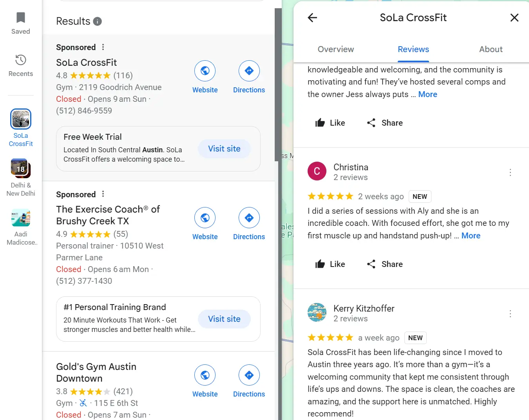Viewport: 529px width, 420px height.
Task: Get directions to Gold's Gym Austin Downtown
Action: click(x=249, y=375)
